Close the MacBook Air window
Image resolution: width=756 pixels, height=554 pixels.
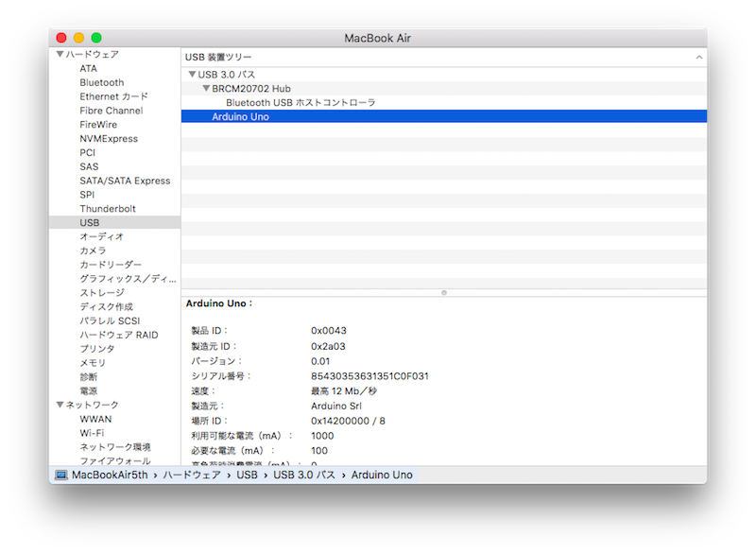[x=61, y=38]
